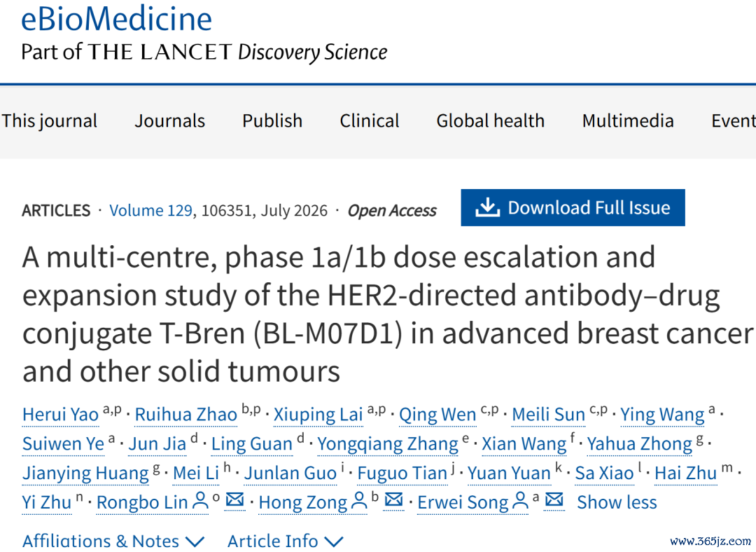The width and height of the screenshot is (756, 552).
Task: Click the envelope icon next to Rongbo Lin
Action: (234, 499)
